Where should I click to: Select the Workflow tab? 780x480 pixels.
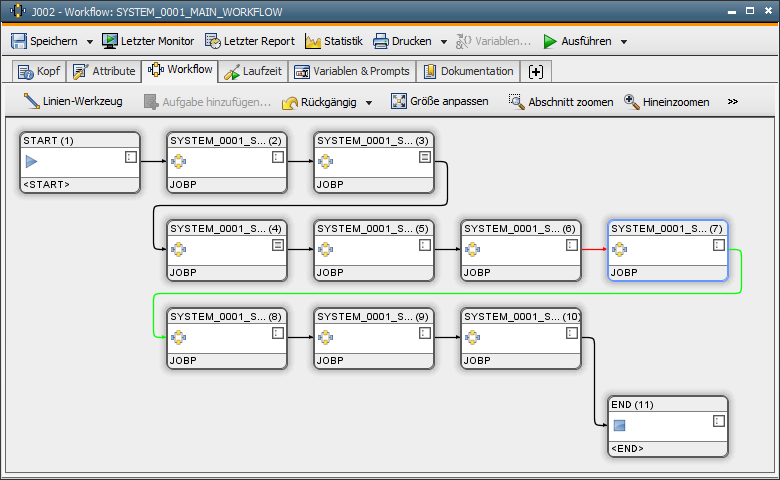pyautogui.click(x=180, y=70)
